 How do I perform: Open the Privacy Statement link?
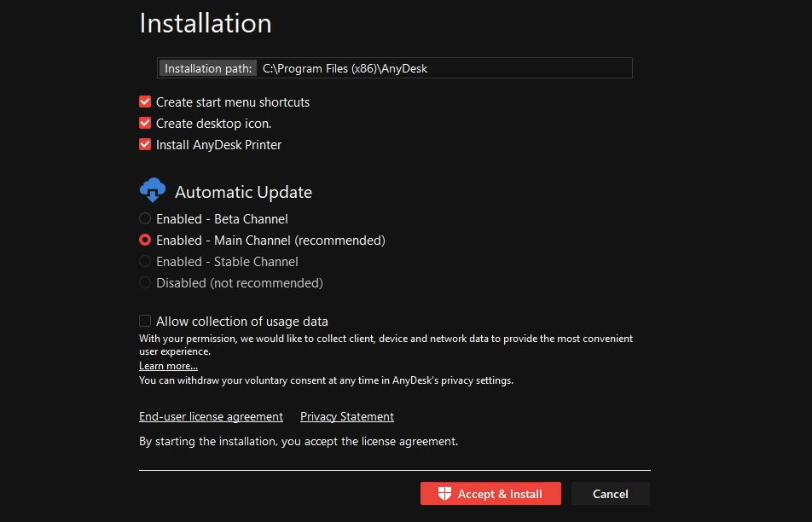click(347, 416)
